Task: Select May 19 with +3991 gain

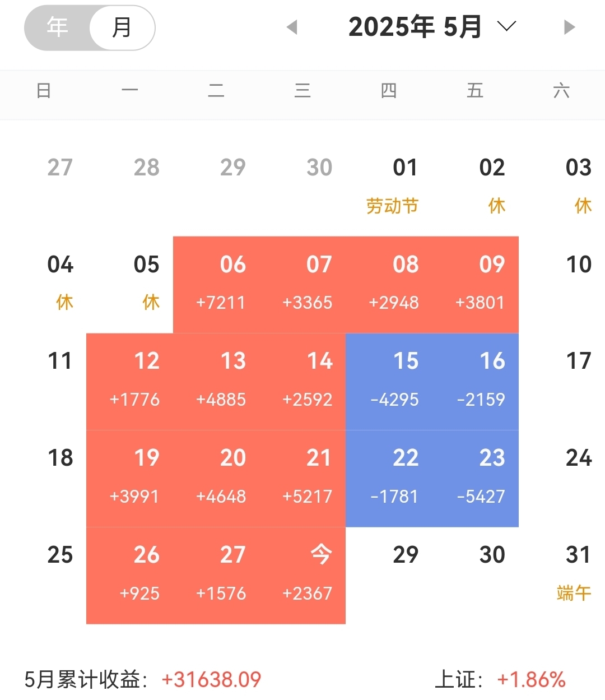Action: click(129, 479)
